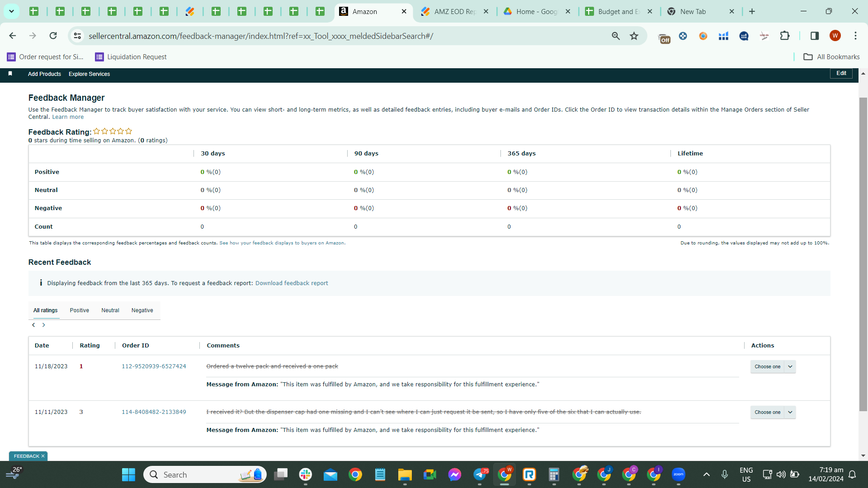Open a new browser tab

point(752,12)
